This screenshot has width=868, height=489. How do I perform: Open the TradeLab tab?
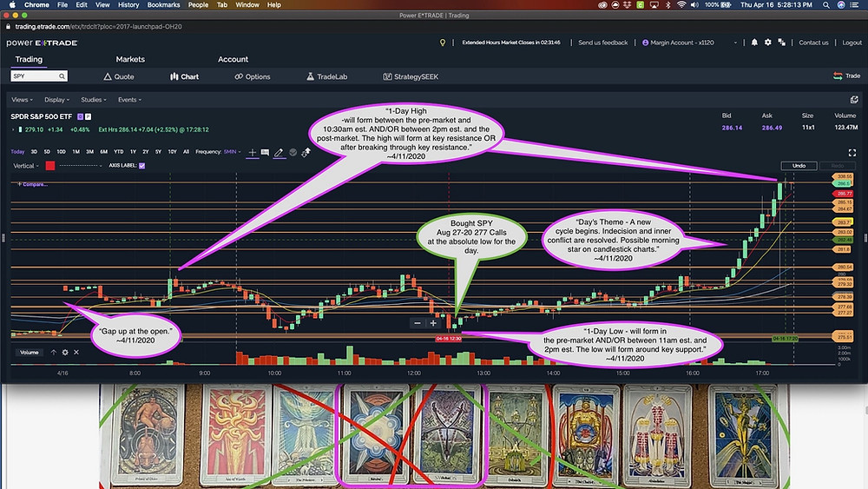tap(326, 76)
